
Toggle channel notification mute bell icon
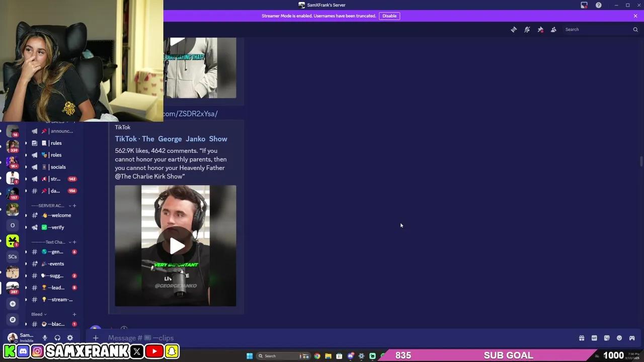[x=527, y=30]
